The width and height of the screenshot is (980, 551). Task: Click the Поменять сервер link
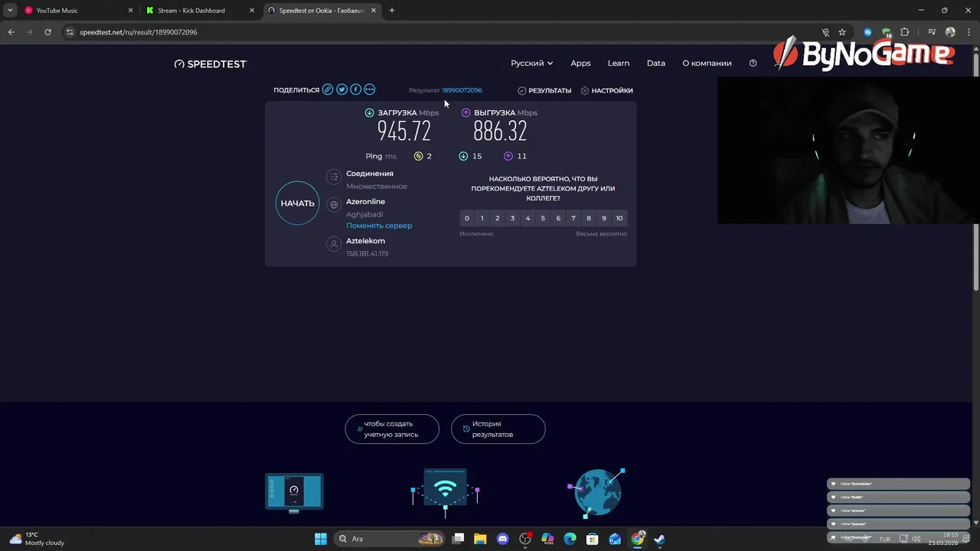(379, 226)
